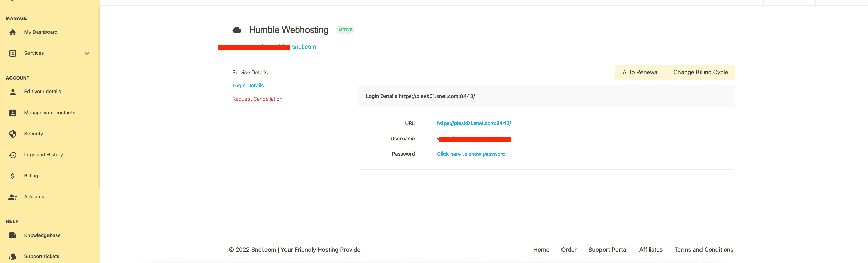Screen dimensions: 868x263
Task: Click the Login Details panel header text
Action: (420, 96)
